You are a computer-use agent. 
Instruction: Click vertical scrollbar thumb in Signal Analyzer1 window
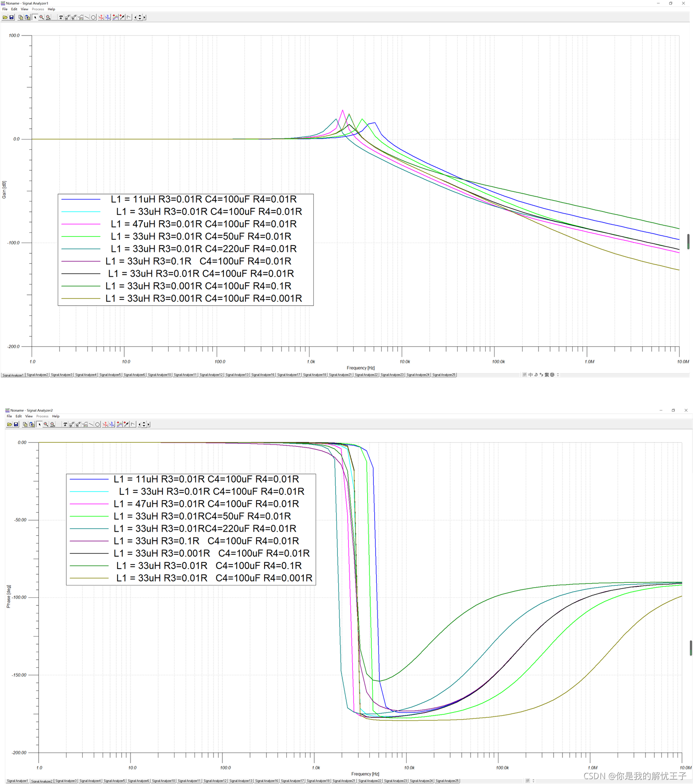pos(688,242)
